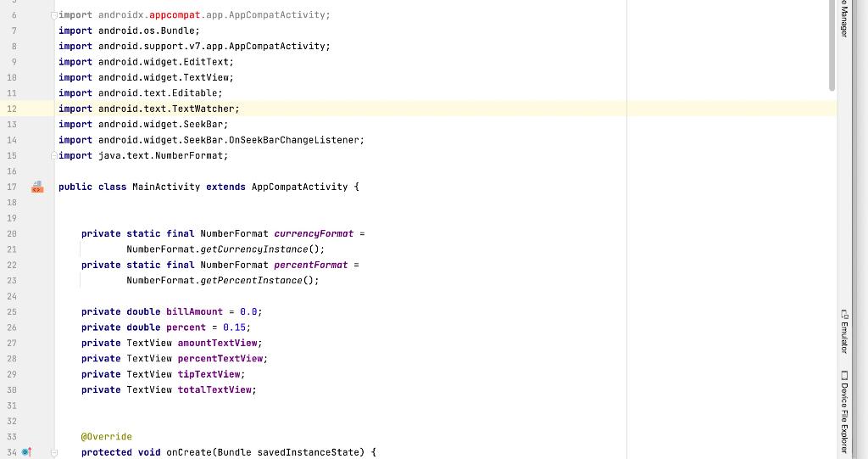Viewport: 868px width, 459px height.
Task: Click the '@Override' annotation
Action: tap(107, 437)
